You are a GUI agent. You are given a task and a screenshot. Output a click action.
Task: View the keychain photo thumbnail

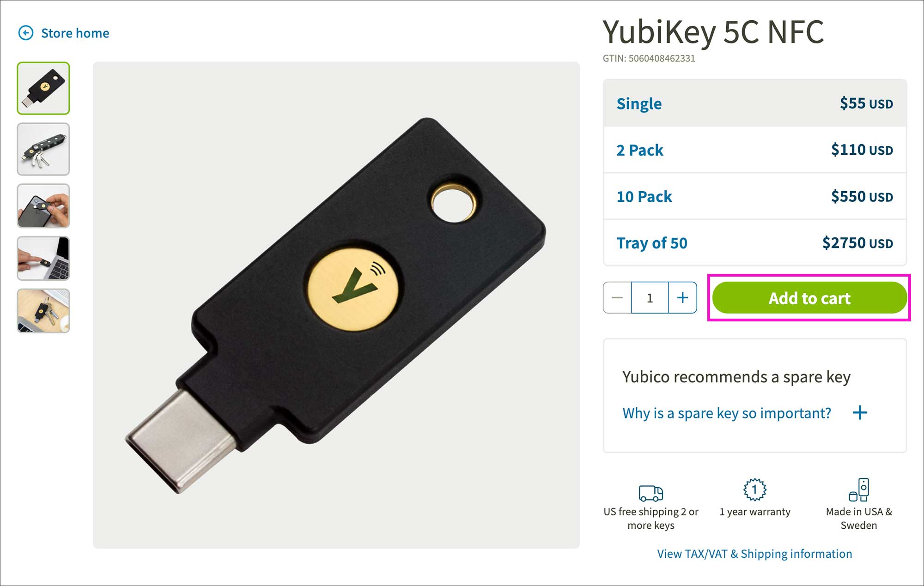(43, 149)
